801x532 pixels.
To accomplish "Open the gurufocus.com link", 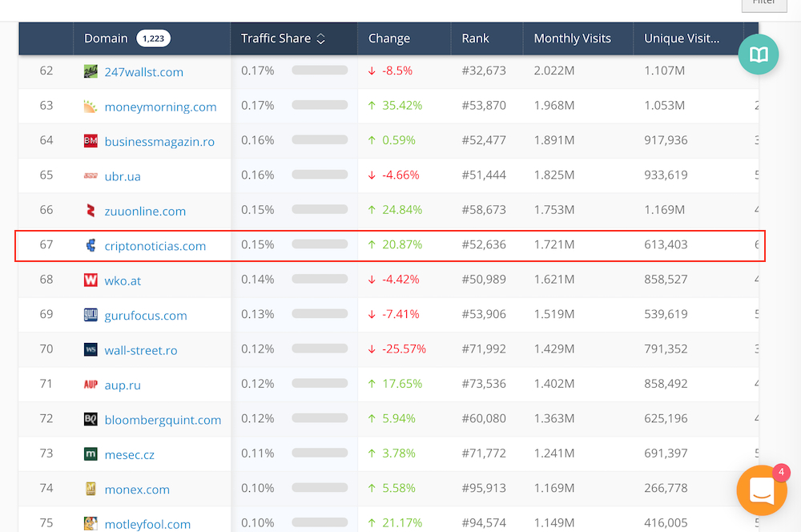I will (x=146, y=316).
